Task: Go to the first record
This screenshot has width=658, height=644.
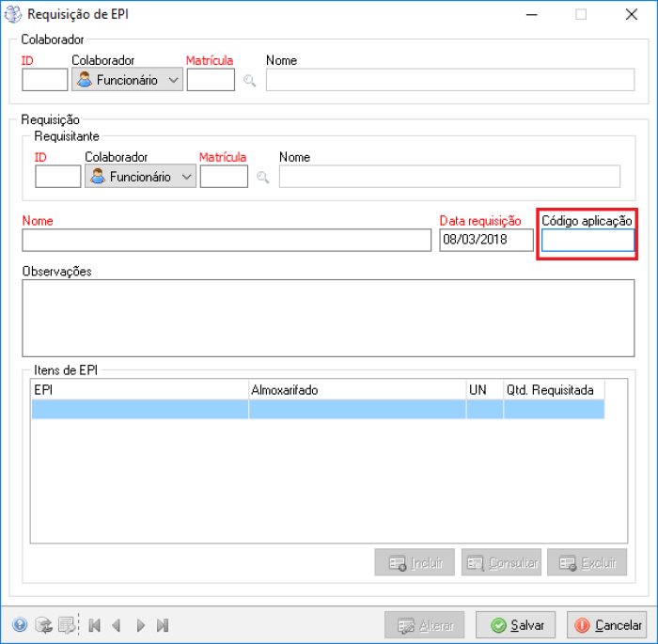Action: (95, 625)
